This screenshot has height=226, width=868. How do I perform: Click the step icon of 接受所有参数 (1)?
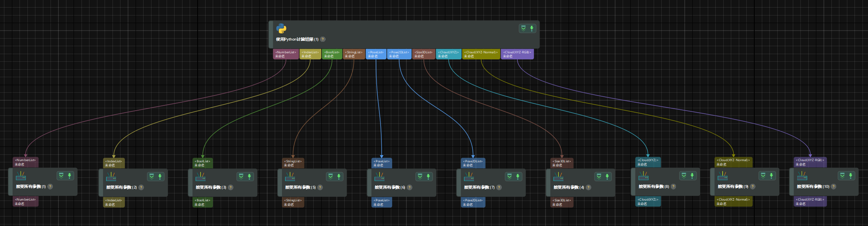tap(21, 176)
